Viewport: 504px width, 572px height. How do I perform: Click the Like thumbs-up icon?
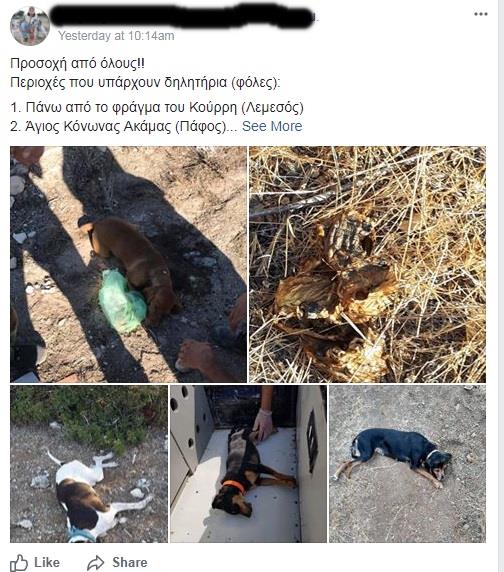(19, 562)
